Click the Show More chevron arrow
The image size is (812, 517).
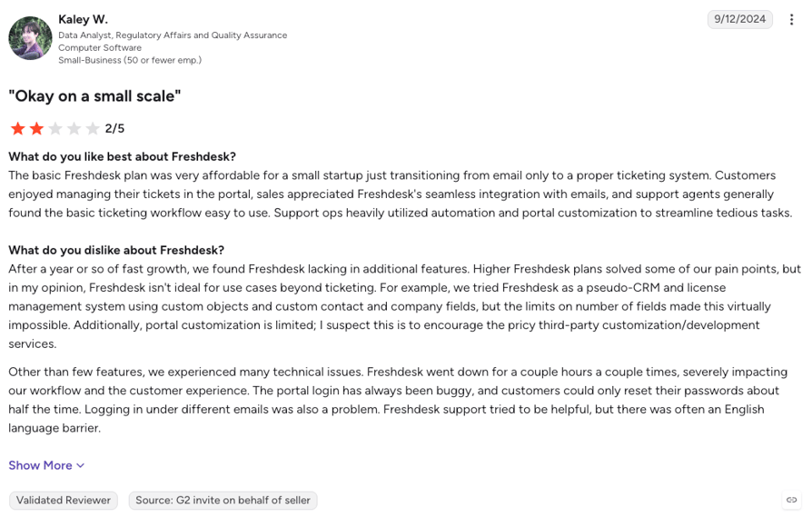click(x=80, y=466)
